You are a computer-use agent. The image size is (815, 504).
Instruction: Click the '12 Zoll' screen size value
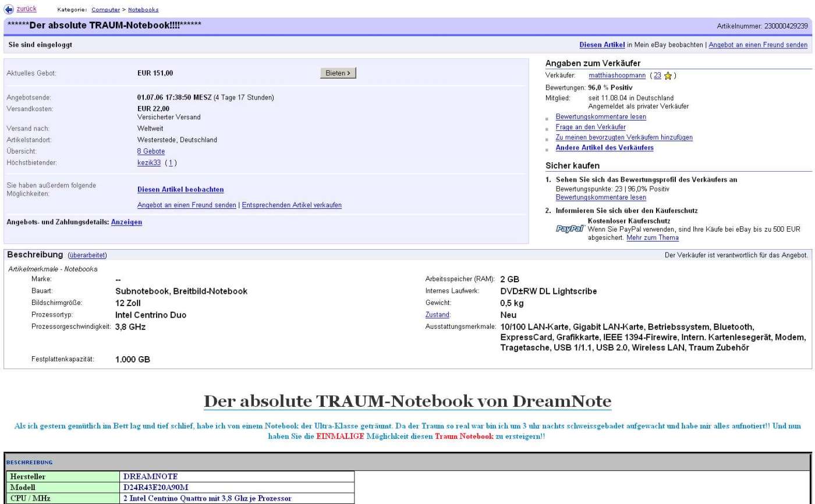(128, 303)
